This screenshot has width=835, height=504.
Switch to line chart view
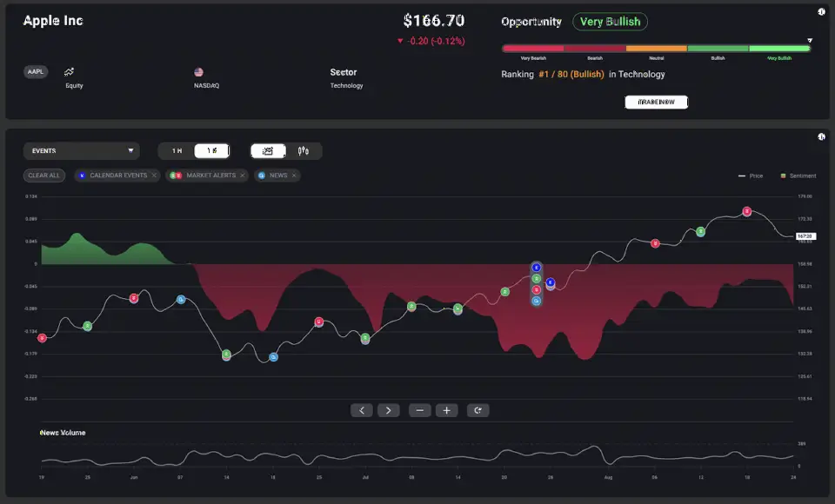(x=268, y=150)
